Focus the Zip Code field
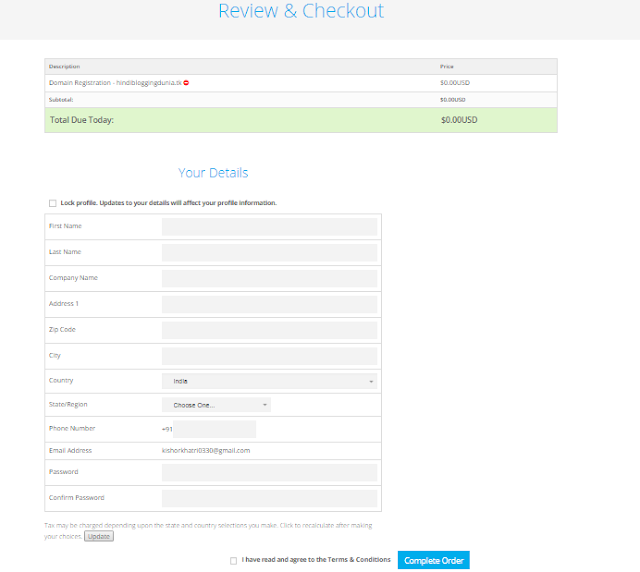 click(x=269, y=330)
